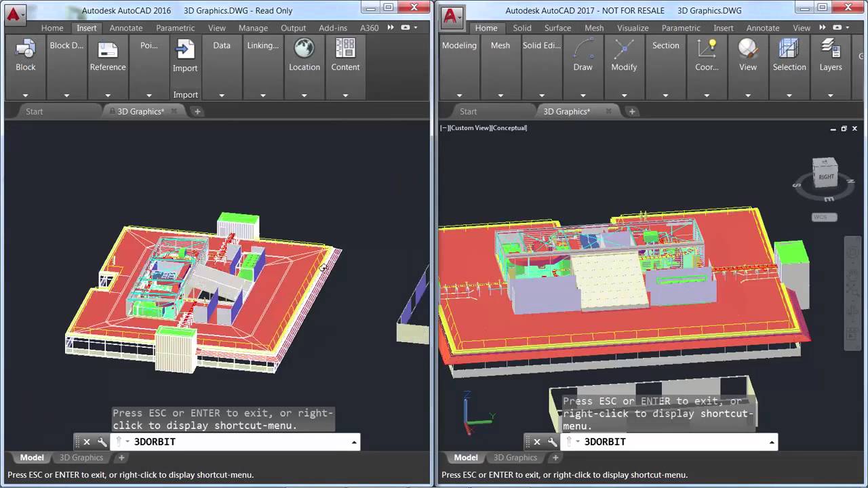The image size is (868, 488).
Task: Open the A360 ribbon tab in AutoCAD 2016
Action: click(x=369, y=28)
